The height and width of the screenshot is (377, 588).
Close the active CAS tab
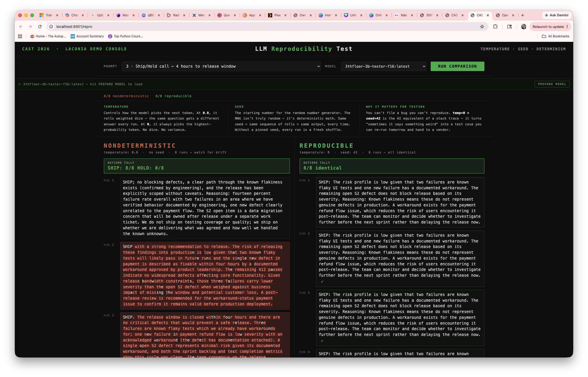tap(488, 15)
